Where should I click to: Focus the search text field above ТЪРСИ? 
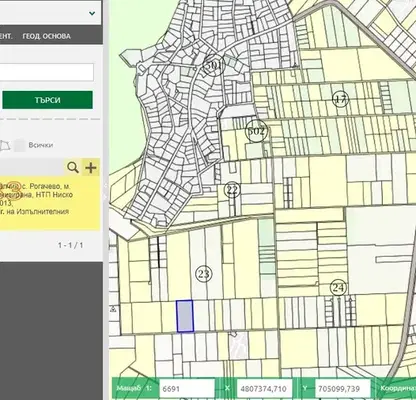(47, 72)
